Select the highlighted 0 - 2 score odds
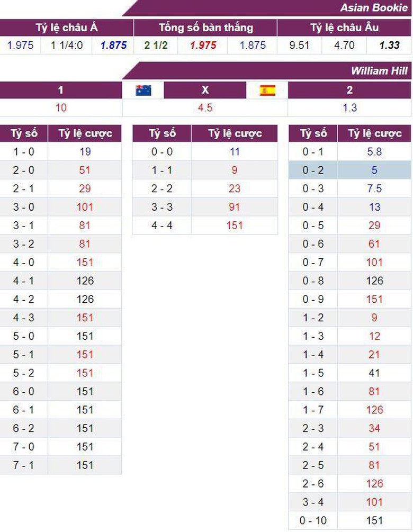 coord(374,170)
